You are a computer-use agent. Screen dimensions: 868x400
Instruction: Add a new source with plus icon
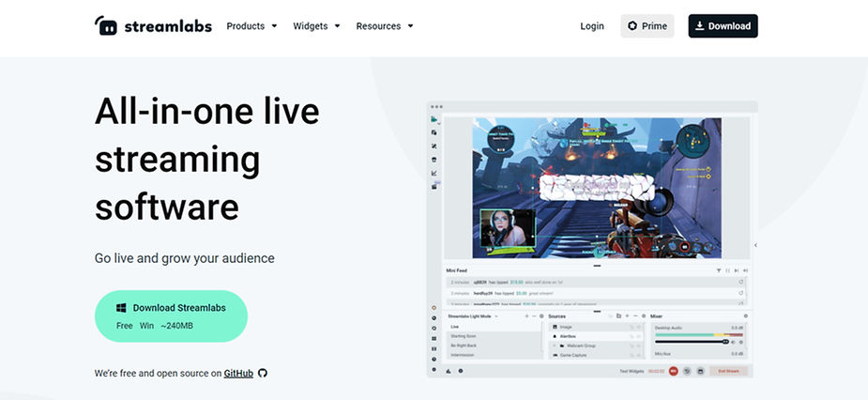tap(627, 315)
